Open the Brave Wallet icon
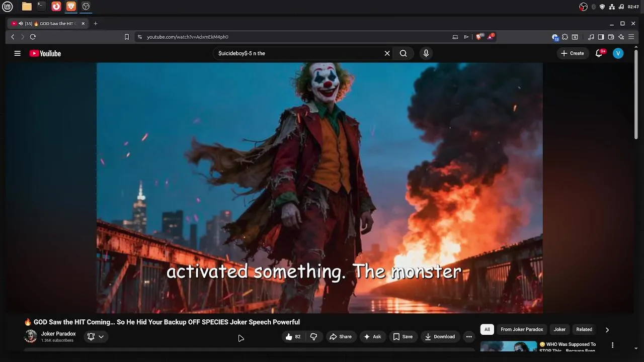Image resolution: width=644 pixels, height=362 pixels. (x=611, y=37)
